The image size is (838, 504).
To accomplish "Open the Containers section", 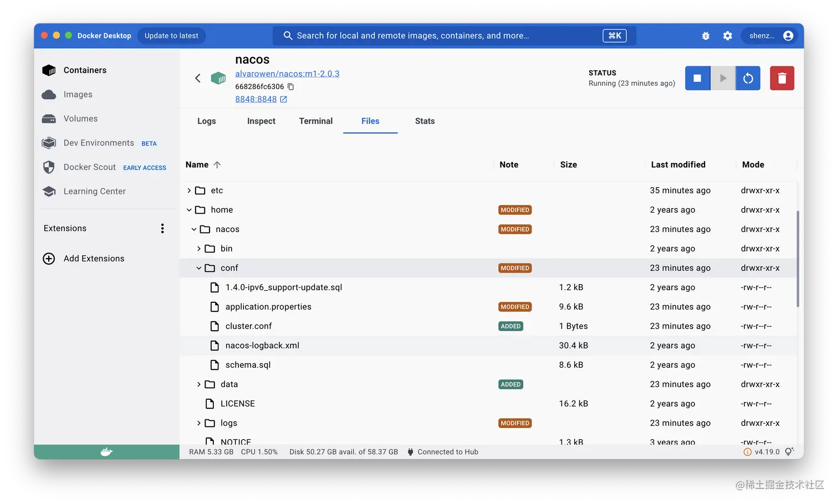I will point(85,70).
